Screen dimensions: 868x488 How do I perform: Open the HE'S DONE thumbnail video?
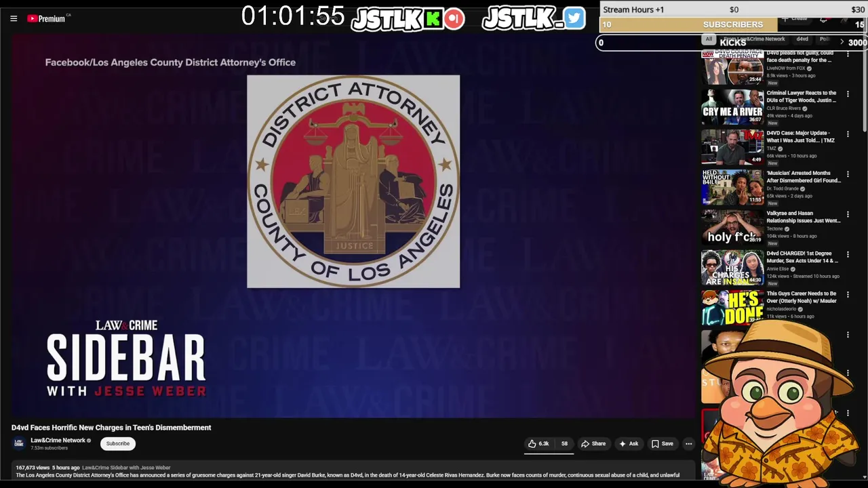click(x=732, y=308)
